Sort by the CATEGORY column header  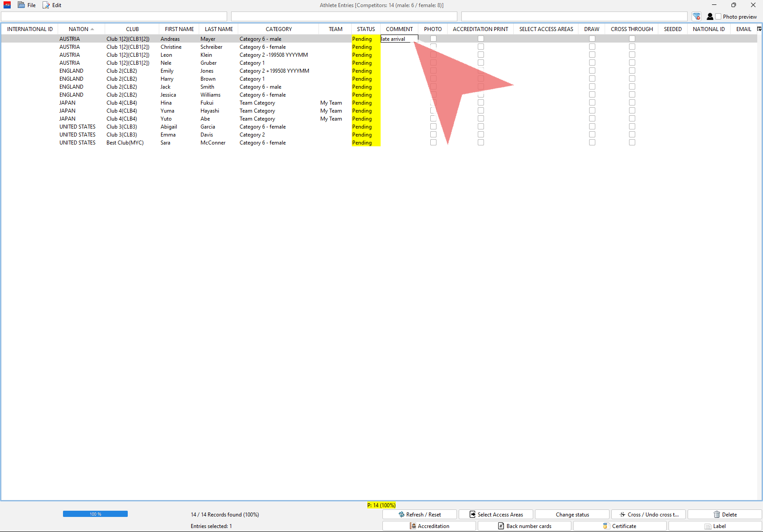tap(279, 29)
